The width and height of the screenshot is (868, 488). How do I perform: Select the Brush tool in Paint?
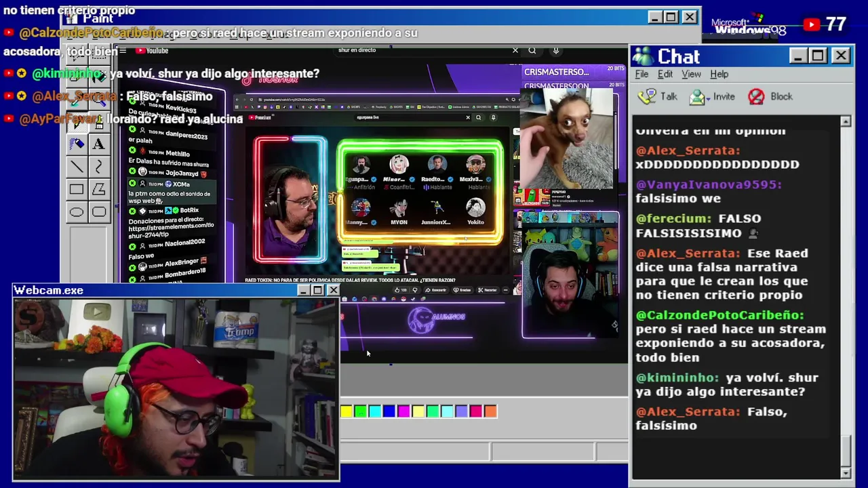click(x=99, y=123)
